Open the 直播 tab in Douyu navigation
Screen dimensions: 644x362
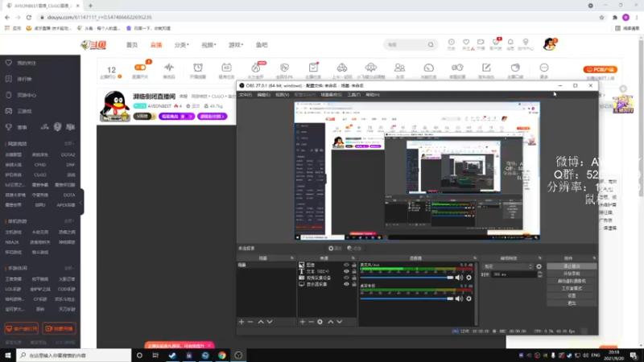click(x=155, y=45)
